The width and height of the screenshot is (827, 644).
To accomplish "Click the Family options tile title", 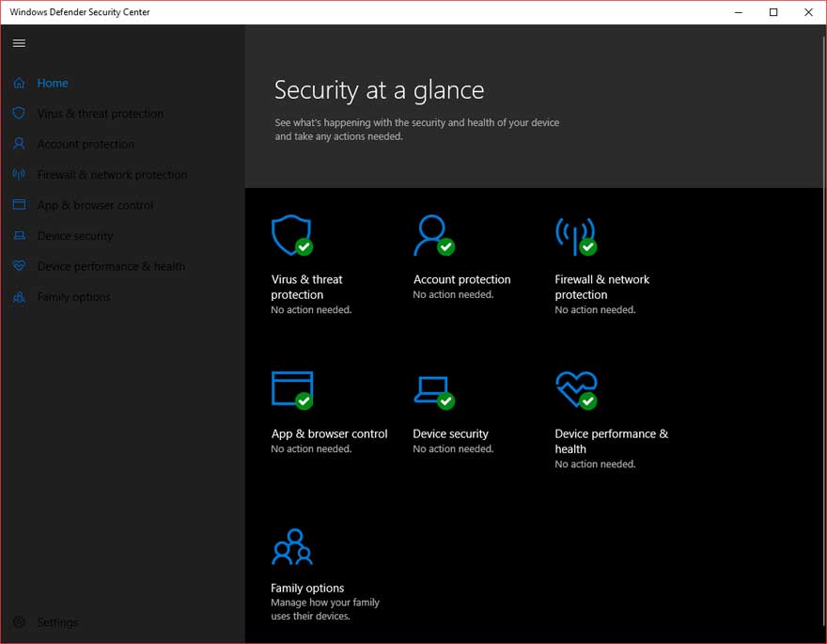I will 307,588.
